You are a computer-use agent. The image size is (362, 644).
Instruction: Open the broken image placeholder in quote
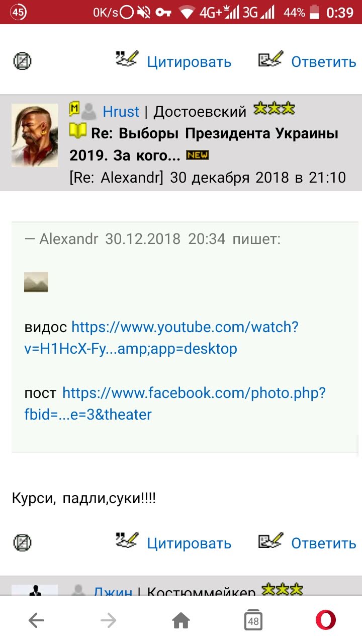[36, 282]
